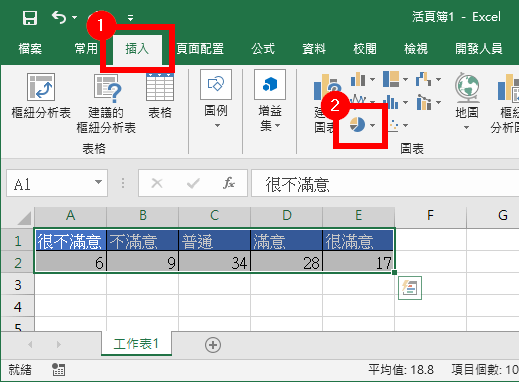Click the formula bar showing 很不滿意

[385, 183]
